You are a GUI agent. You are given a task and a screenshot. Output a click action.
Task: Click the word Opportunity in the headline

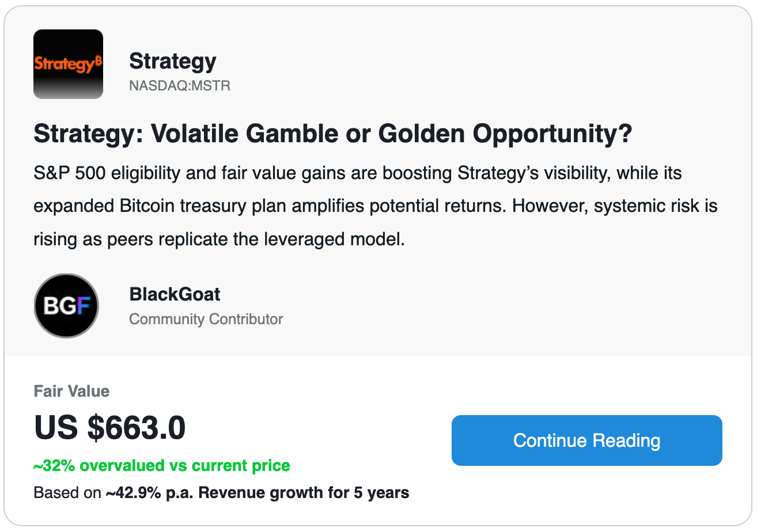pos(552,135)
